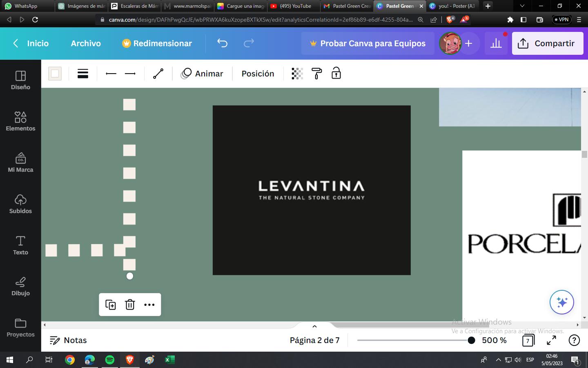This screenshot has width=588, height=368.
Task: Open the user profile avatar
Action: 450,43
